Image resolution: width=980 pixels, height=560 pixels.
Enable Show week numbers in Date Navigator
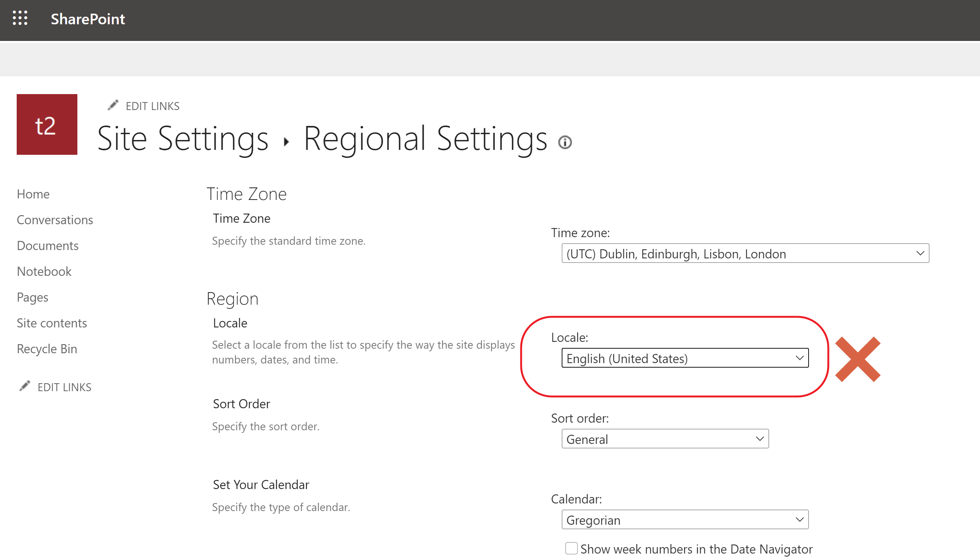(x=571, y=548)
